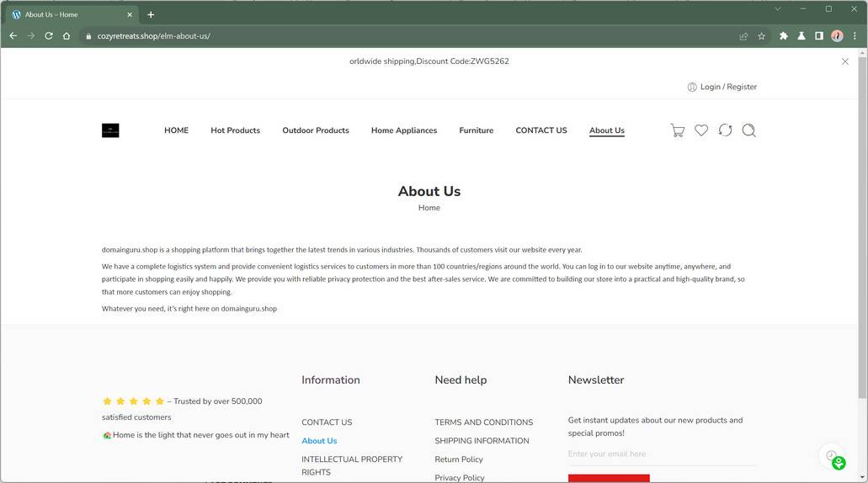Click the compare arrows icon
Image resolution: width=868 pixels, height=483 pixels.
725,130
